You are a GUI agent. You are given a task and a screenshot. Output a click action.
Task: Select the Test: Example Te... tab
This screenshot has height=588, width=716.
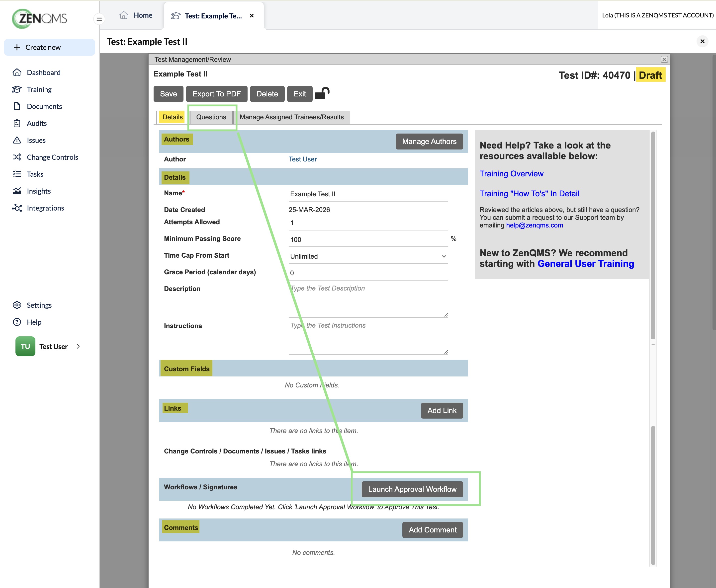[213, 16]
